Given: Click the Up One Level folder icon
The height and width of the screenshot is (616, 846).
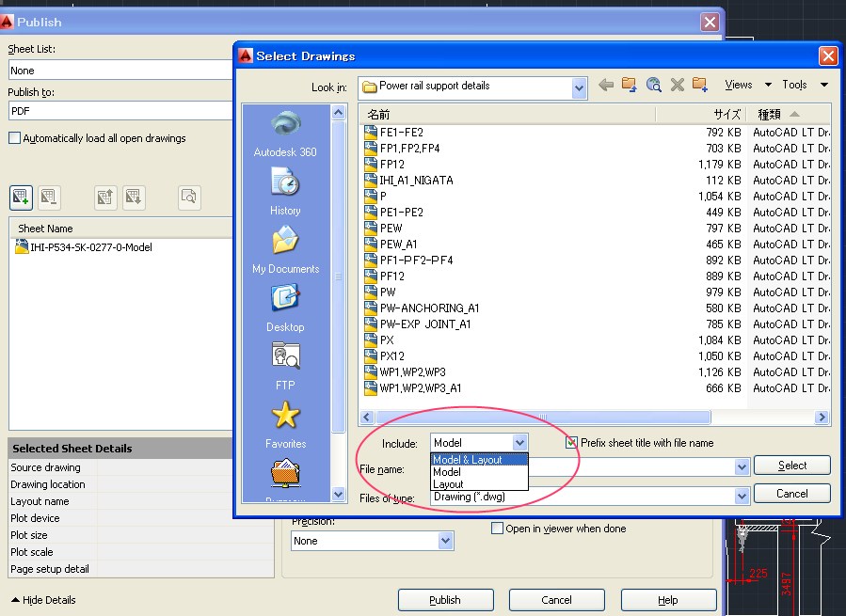Looking at the screenshot, I should click(x=629, y=84).
